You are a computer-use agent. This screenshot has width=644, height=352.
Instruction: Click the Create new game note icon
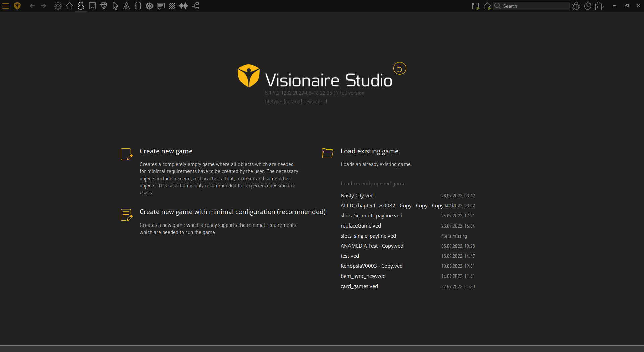[x=126, y=154]
